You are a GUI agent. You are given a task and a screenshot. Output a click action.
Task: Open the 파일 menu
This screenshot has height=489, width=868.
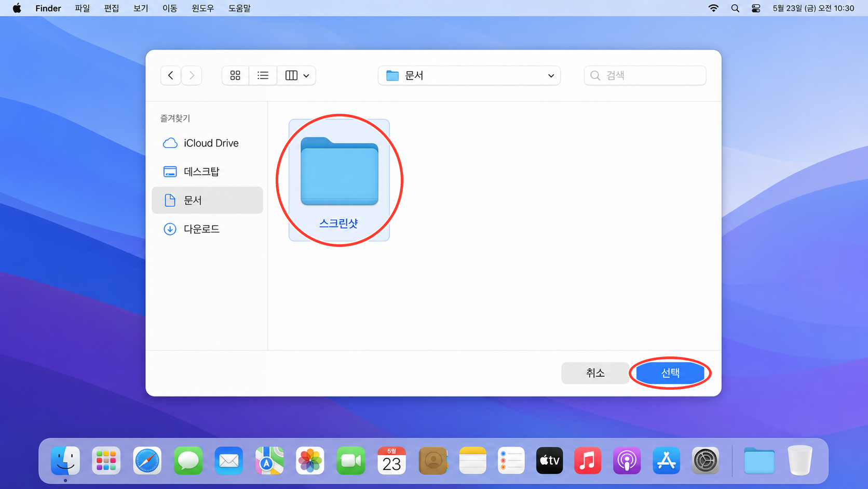(x=83, y=8)
